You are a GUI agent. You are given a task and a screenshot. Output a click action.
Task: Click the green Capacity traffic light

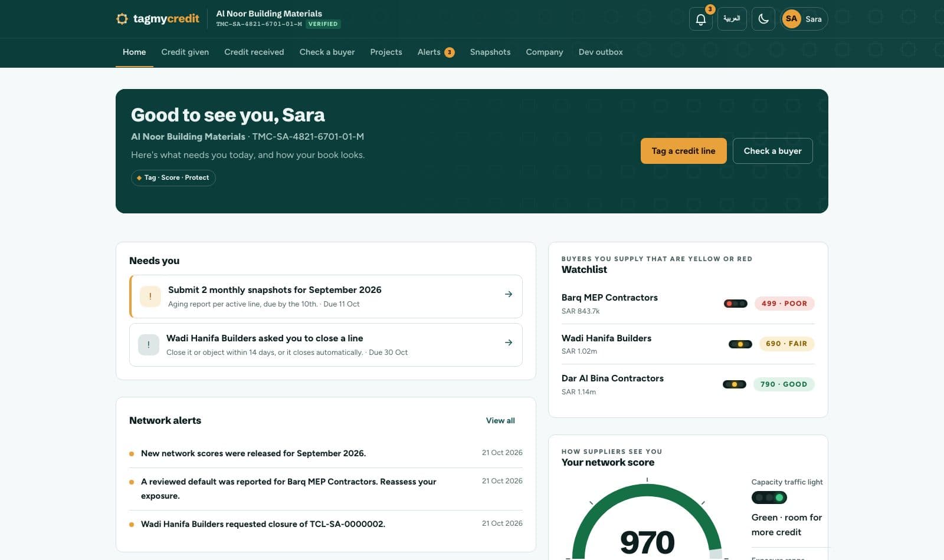pyautogui.click(x=769, y=498)
